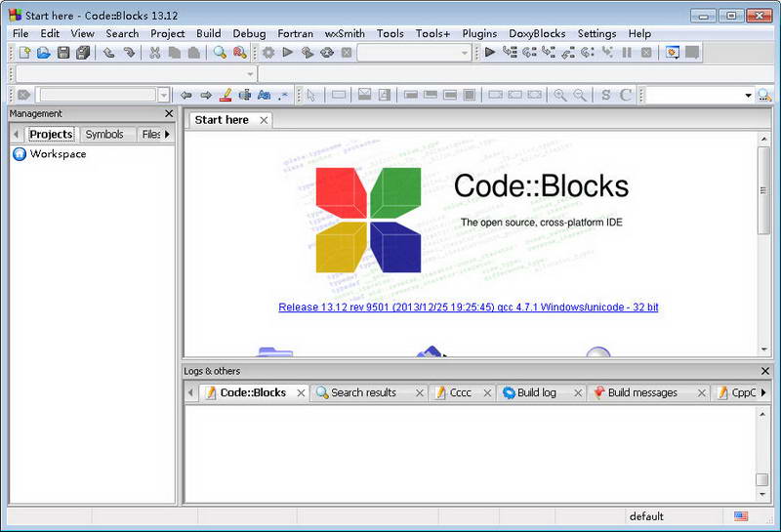Click the highlighter pen icon
Viewport: 781px width, 532px height.
(226, 95)
